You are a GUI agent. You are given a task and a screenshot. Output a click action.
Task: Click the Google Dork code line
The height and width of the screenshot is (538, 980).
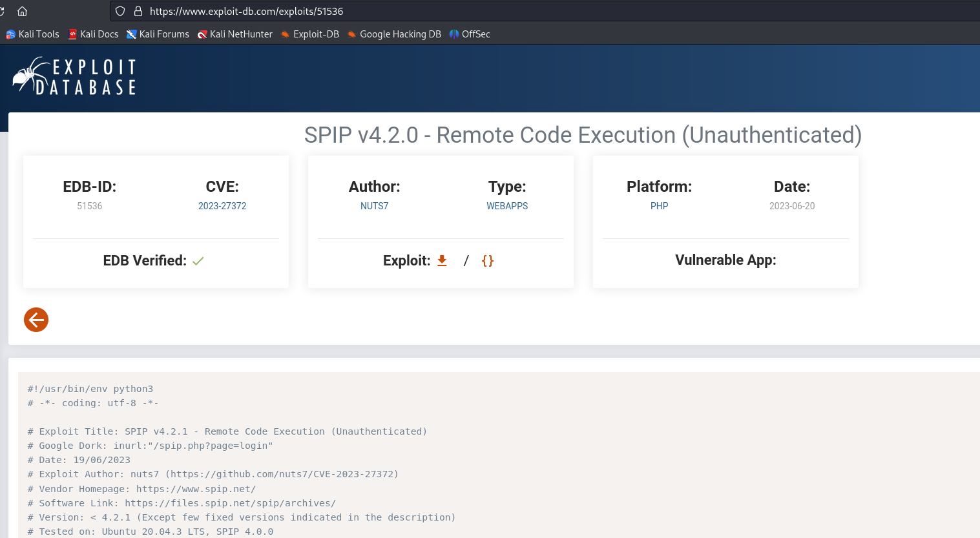(x=151, y=446)
